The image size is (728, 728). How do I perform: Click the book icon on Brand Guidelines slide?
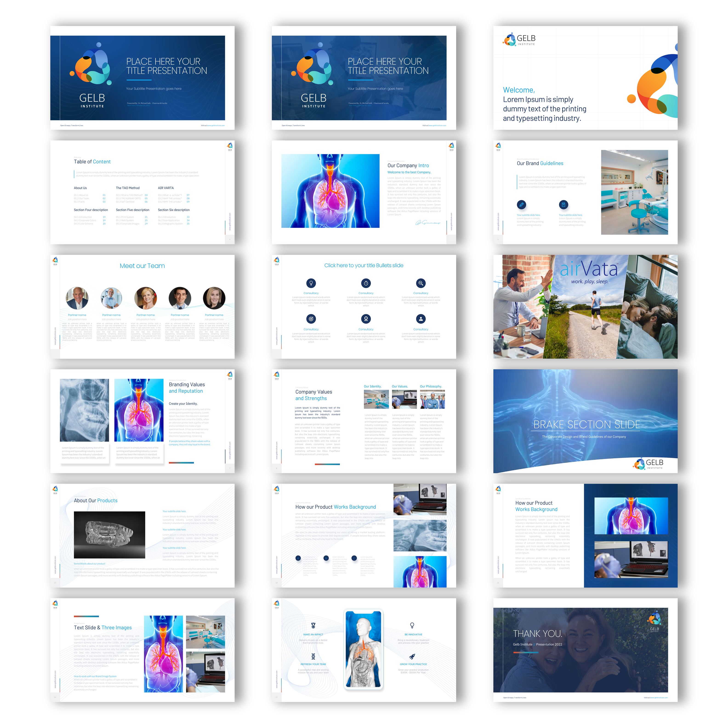[563, 205]
